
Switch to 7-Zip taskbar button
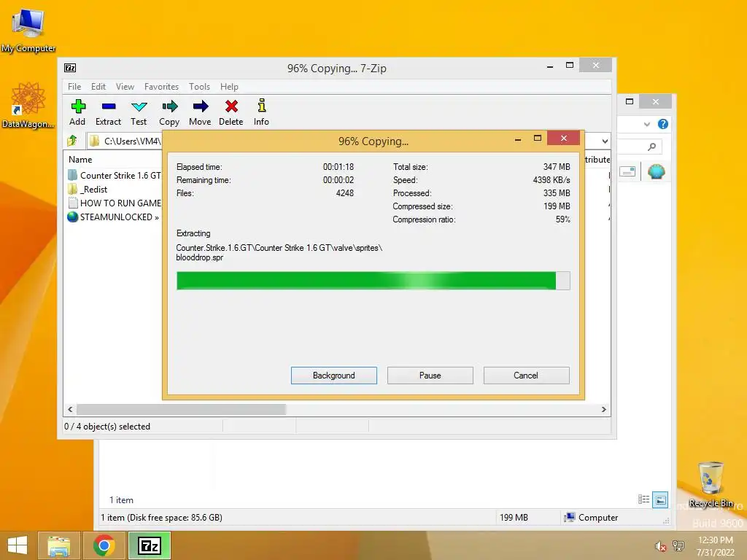click(x=149, y=545)
